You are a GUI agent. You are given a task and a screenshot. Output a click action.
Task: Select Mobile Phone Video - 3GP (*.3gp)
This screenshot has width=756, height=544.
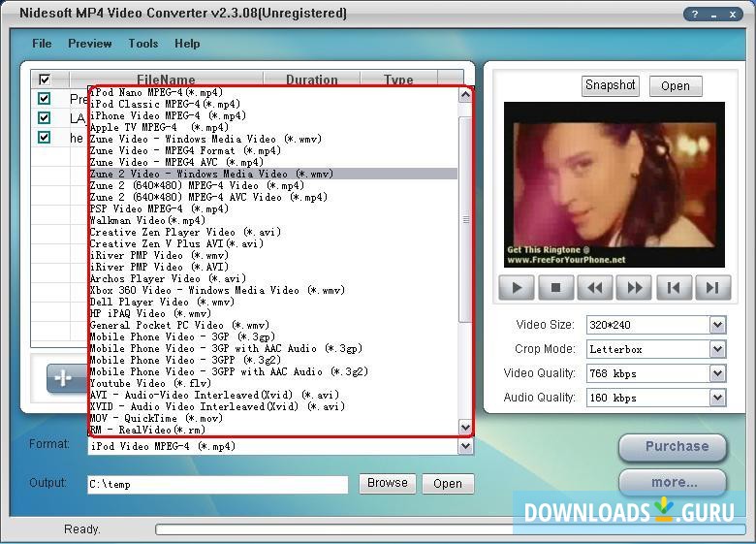[x=273, y=336]
